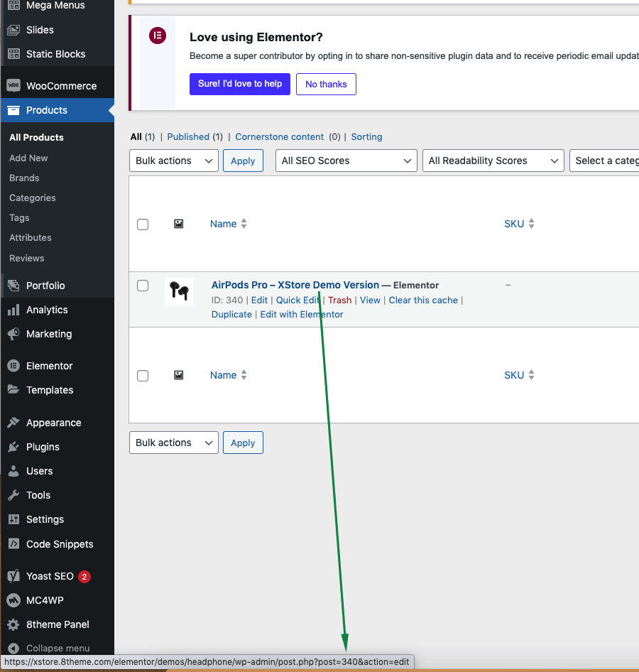Click the Static Blocks sidebar icon

tap(13, 54)
